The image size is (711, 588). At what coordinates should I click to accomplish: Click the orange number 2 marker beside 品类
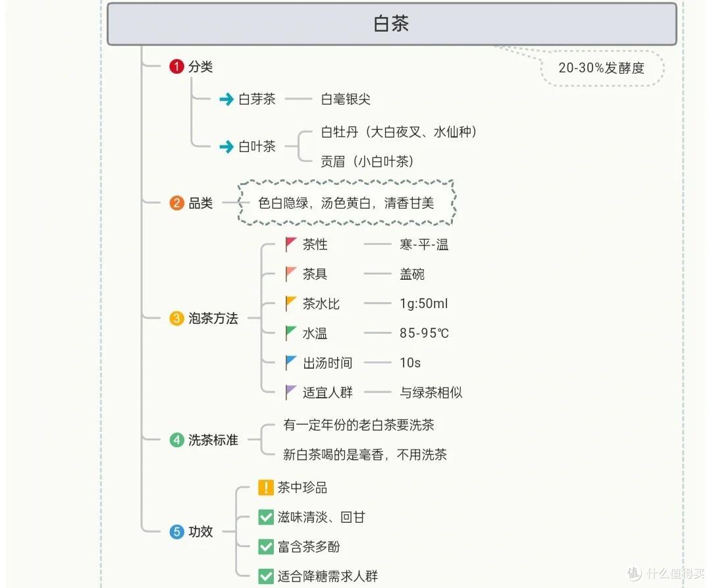pos(176,203)
